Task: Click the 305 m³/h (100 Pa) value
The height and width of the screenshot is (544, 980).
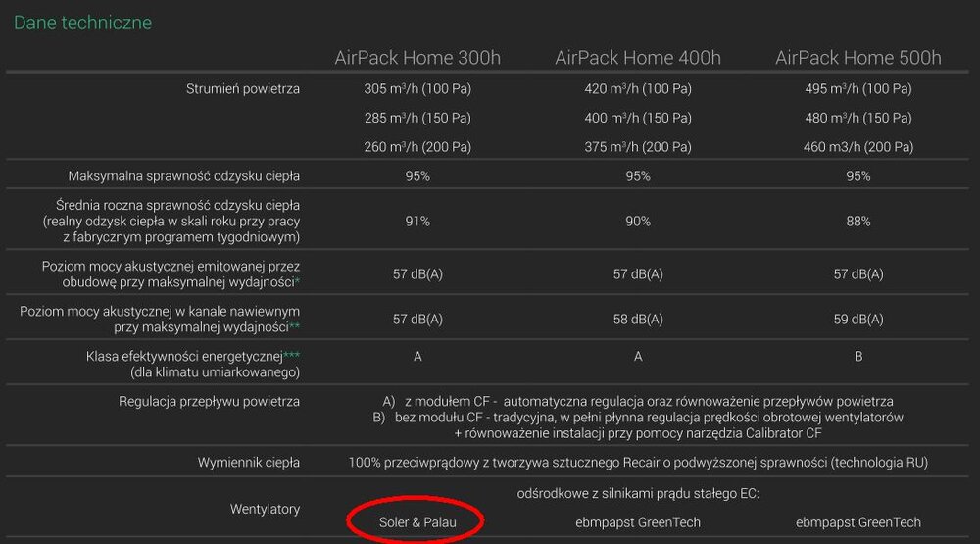Action: pos(417,89)
